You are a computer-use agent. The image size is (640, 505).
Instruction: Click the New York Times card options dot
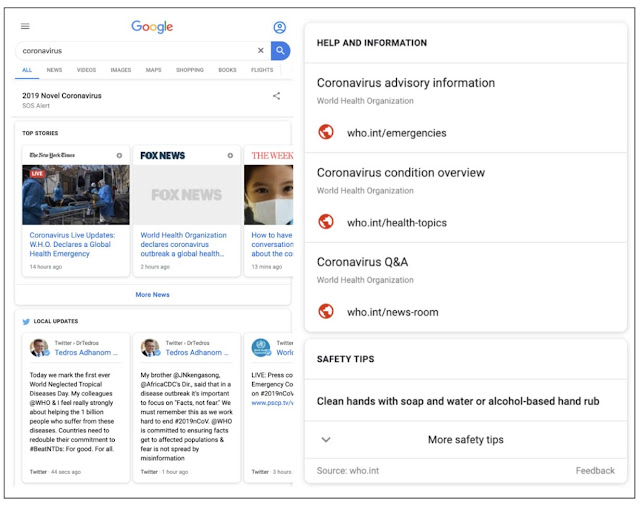[x=119, y=156]
